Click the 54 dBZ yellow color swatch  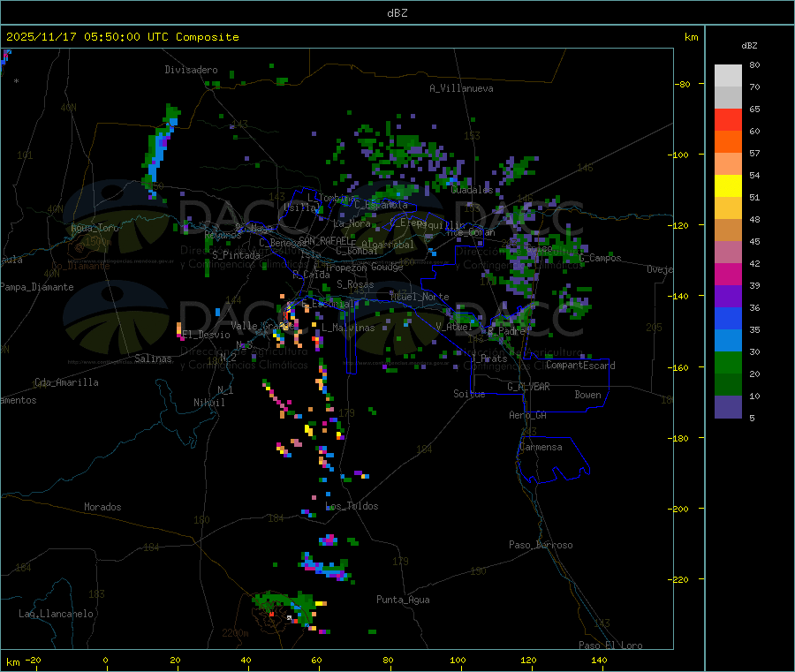click(728, 186)
